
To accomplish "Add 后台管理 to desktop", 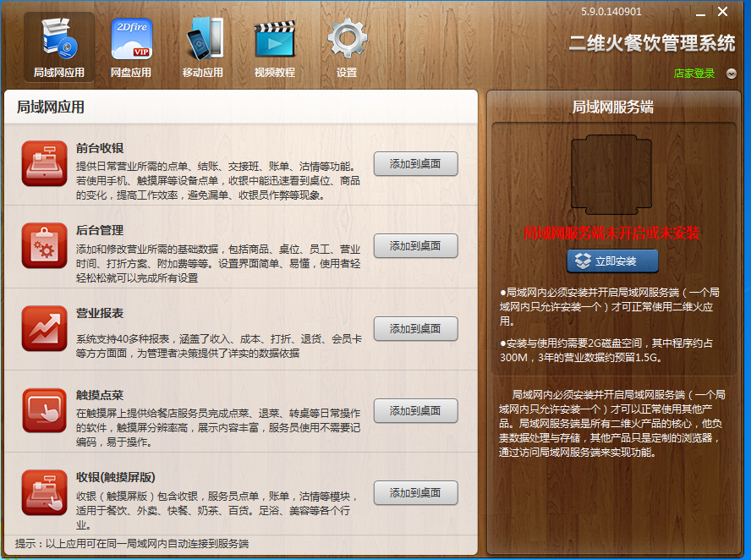I will pyautogui.click(x=416, y=246).
